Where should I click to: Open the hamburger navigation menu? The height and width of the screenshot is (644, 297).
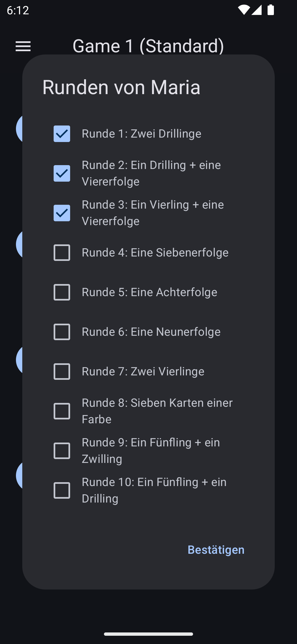23,46
